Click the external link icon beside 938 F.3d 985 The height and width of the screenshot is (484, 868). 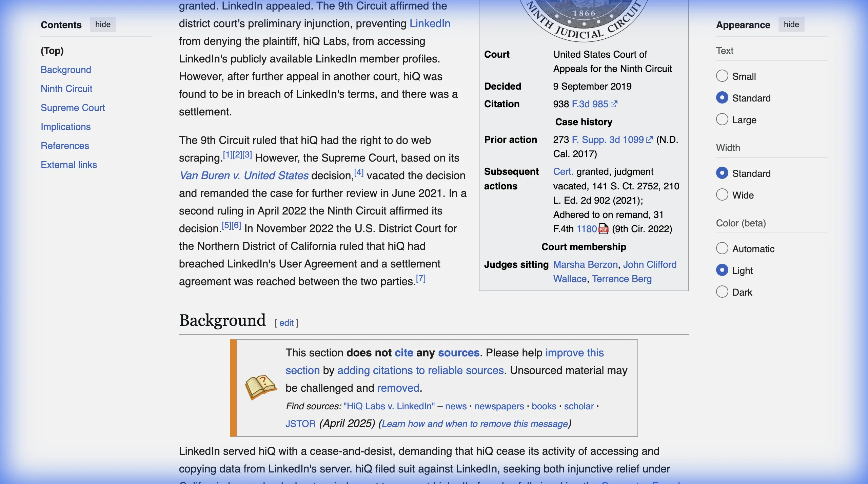(613, 104)
